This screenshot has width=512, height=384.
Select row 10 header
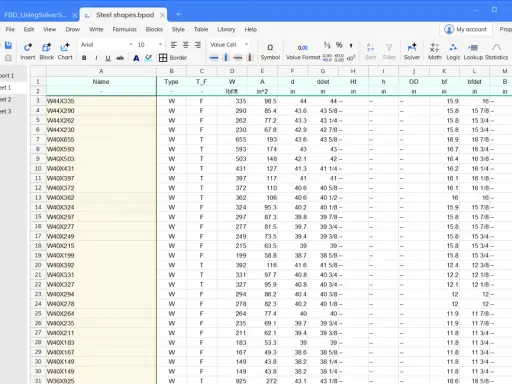[38, 168]
